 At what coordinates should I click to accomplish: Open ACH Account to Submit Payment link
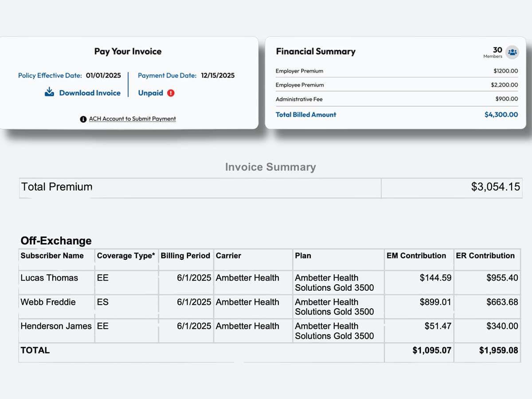coord(132,119)
